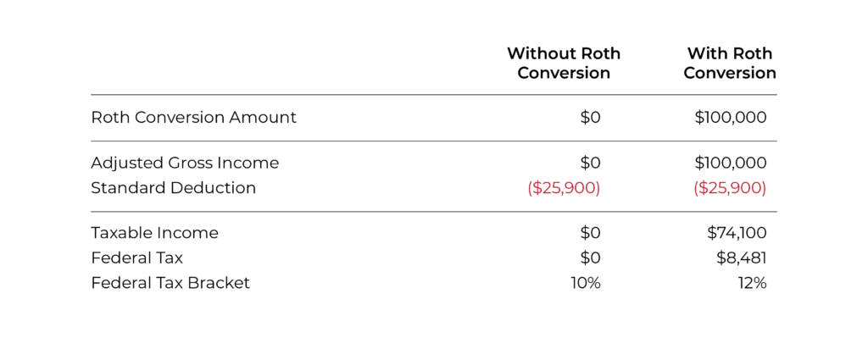Click the $74,100 taxable income value
This screenshot has width=868, height=338.
click(737, 233)
